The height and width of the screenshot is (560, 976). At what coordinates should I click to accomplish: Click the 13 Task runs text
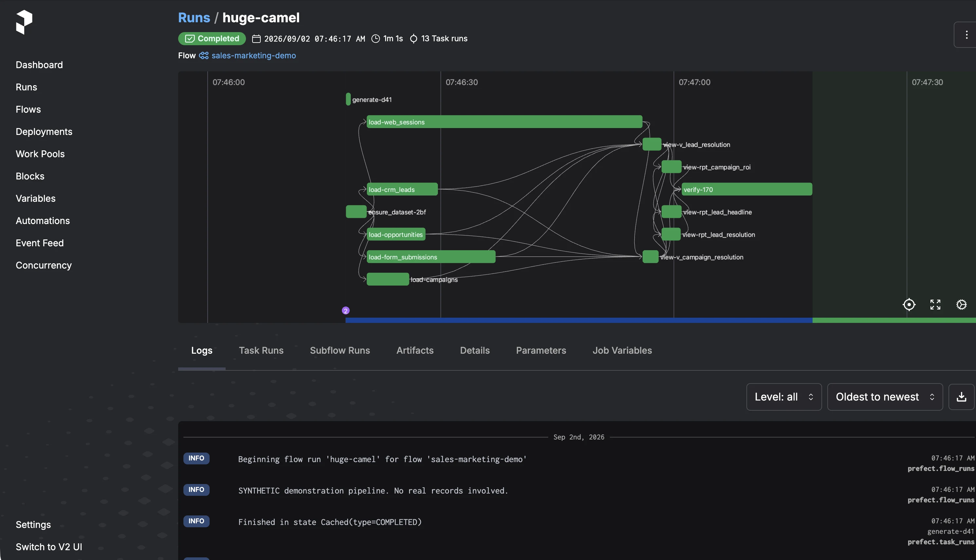[x=444, y=38]
